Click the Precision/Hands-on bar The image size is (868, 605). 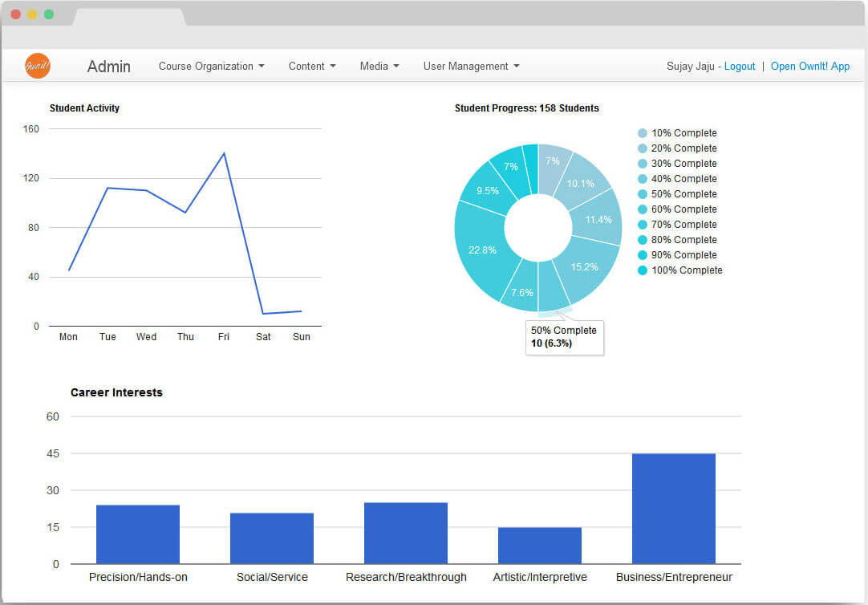click(138, 534)
